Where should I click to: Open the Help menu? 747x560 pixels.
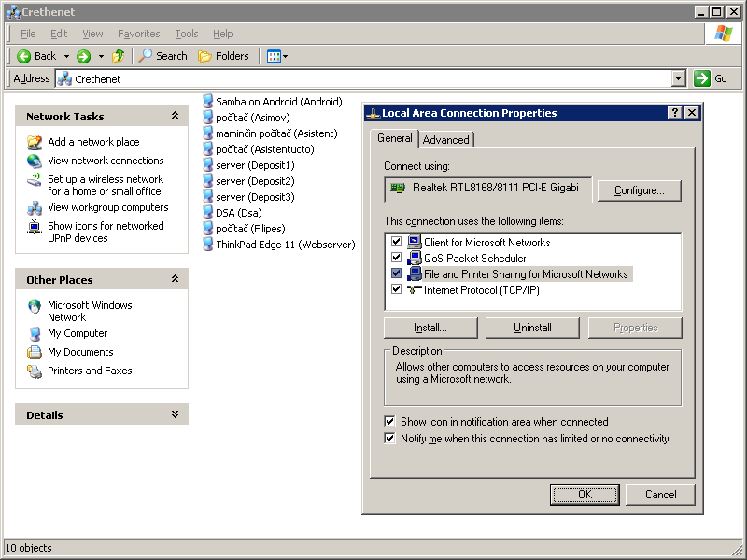click(222, 34)
